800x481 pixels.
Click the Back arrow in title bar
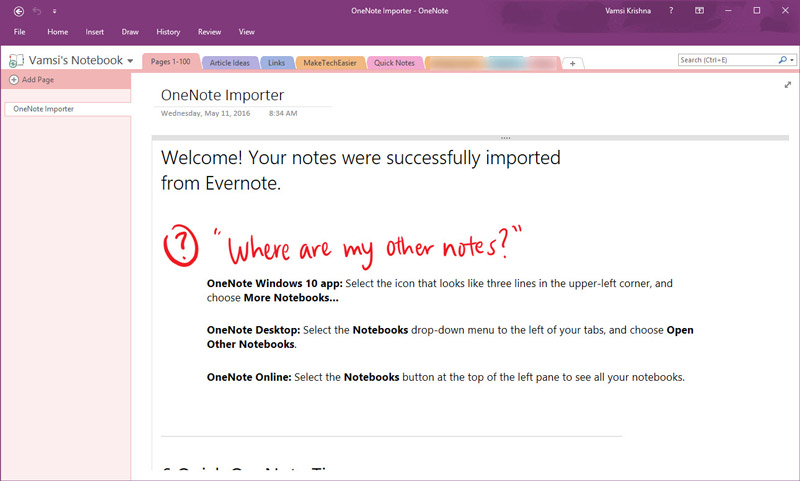point(18,11)
